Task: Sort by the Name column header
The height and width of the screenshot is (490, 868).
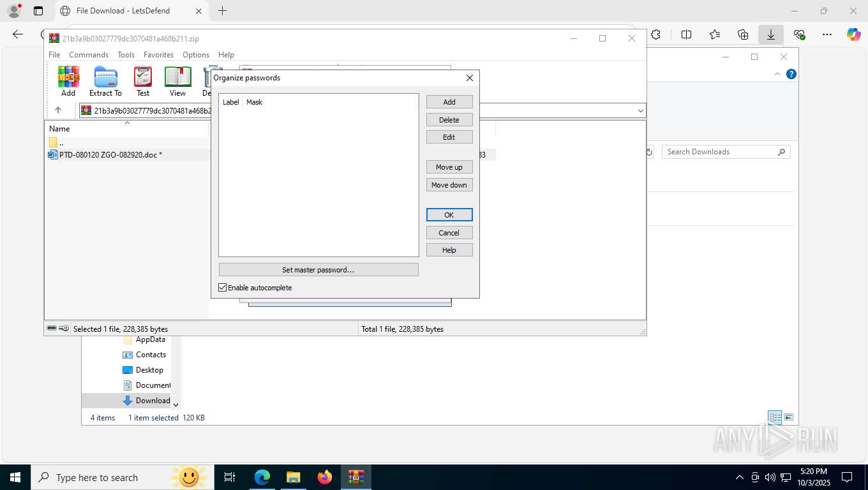Action: coord(59,129)
